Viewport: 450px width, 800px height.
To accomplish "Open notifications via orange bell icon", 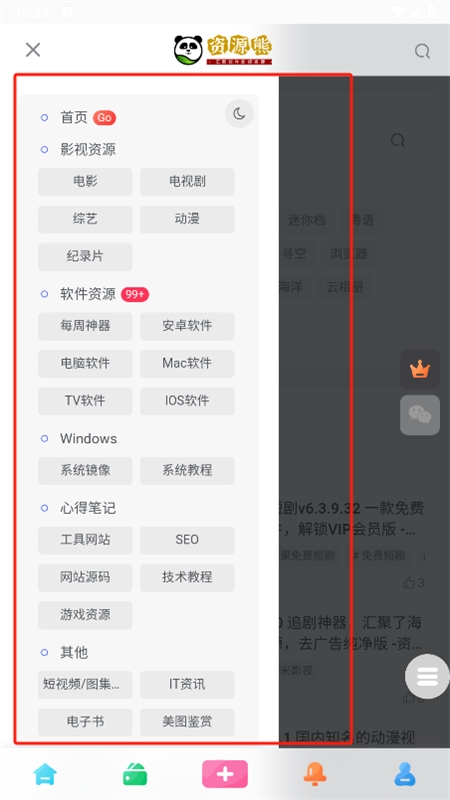I will point(315,774).
